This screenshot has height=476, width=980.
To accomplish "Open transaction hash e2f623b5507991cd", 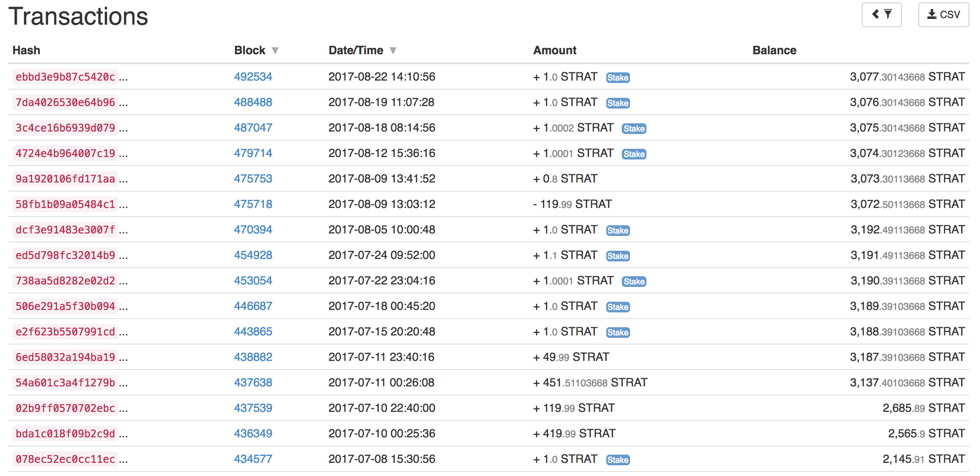I will pos(65,332).
